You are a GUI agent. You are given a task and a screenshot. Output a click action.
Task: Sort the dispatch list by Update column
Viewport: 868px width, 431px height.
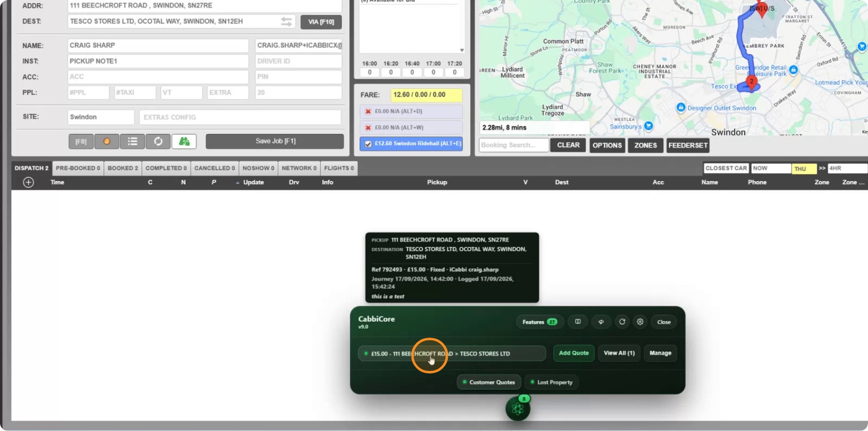(x=253, y=182)
